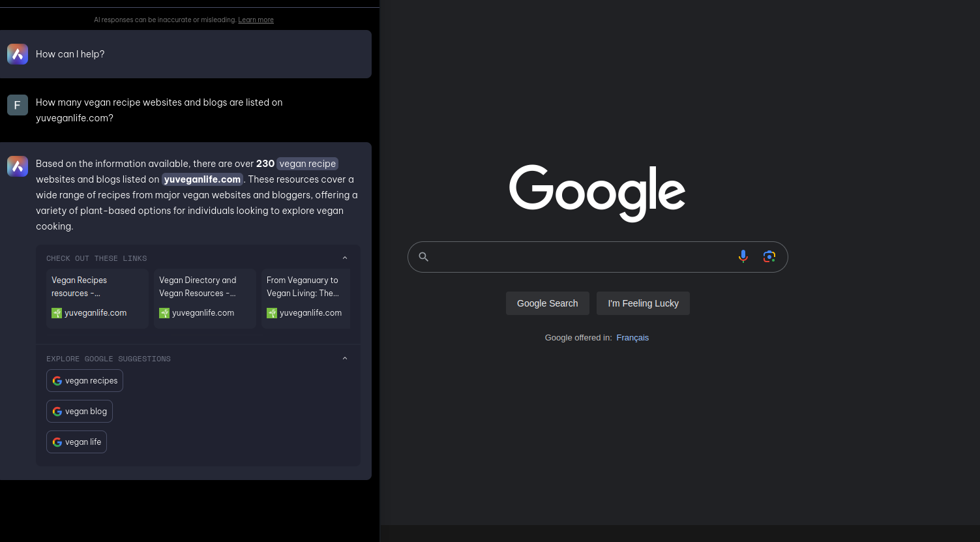Click the bold '230' number in answer
980x542 pixels.
265,164
